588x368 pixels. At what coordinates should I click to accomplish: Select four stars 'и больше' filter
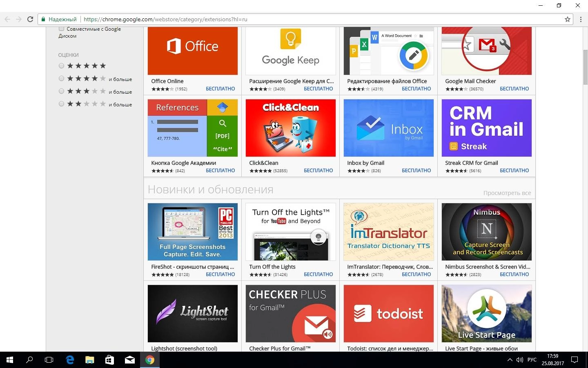pyautogui.click(x=61, y=79)
